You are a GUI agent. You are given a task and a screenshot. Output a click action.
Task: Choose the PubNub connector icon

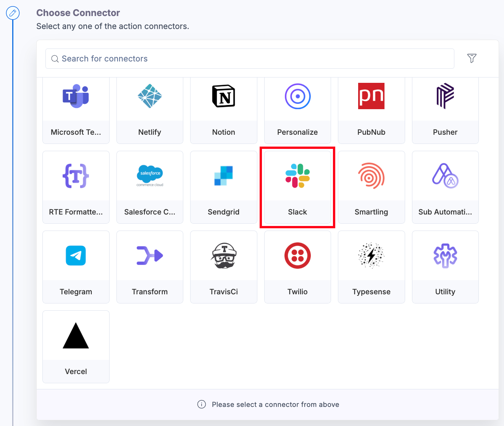[371, 96]
